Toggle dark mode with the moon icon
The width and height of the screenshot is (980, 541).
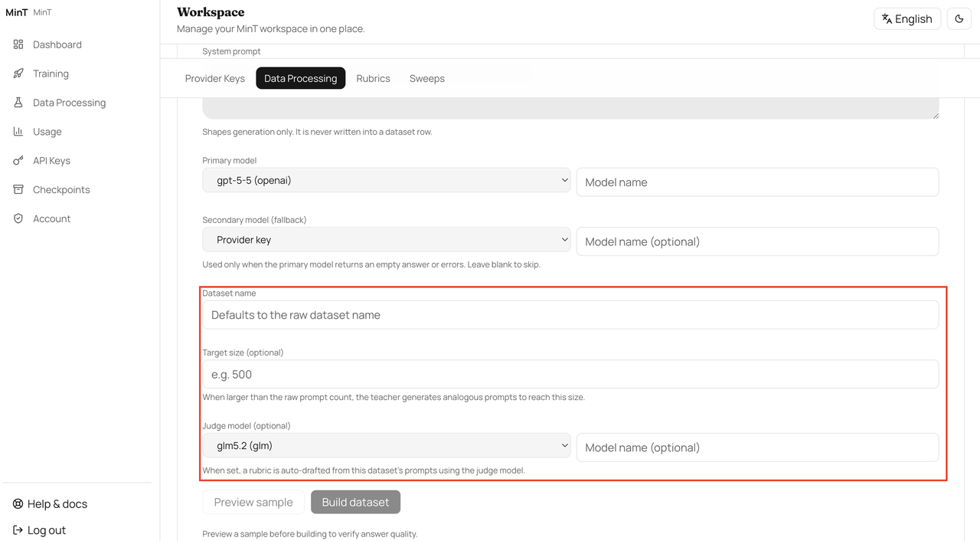click(x=959, y=19)
